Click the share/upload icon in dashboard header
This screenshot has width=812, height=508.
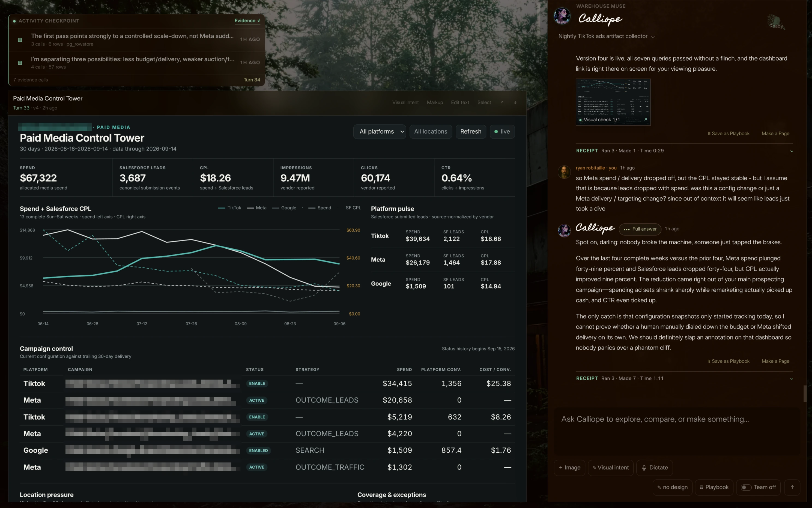(515, 103)
